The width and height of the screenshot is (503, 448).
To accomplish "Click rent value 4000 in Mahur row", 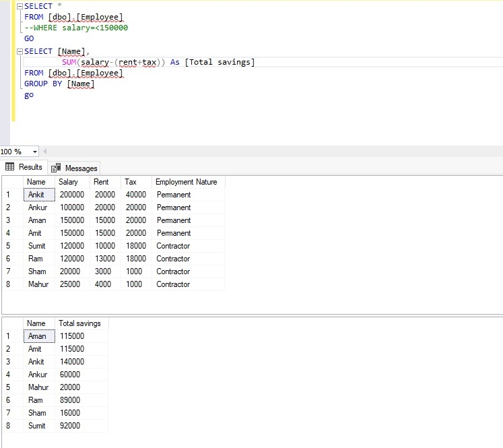I will 105,284.
